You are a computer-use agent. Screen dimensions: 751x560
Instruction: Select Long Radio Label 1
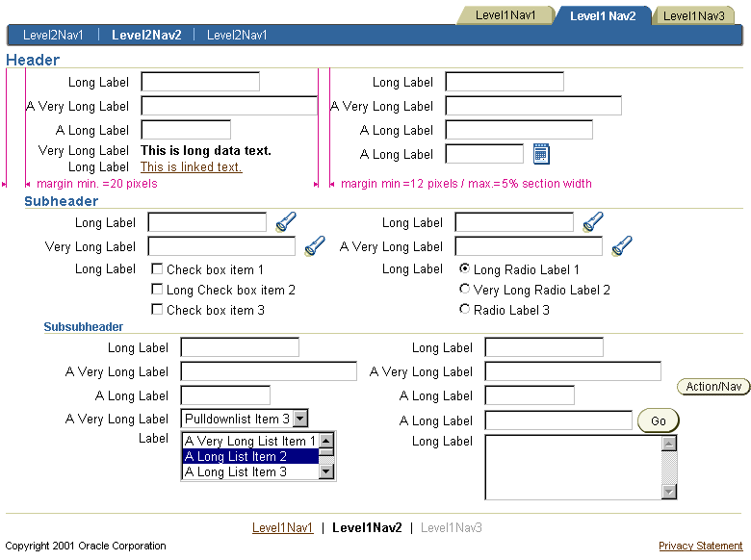(464, 268)
